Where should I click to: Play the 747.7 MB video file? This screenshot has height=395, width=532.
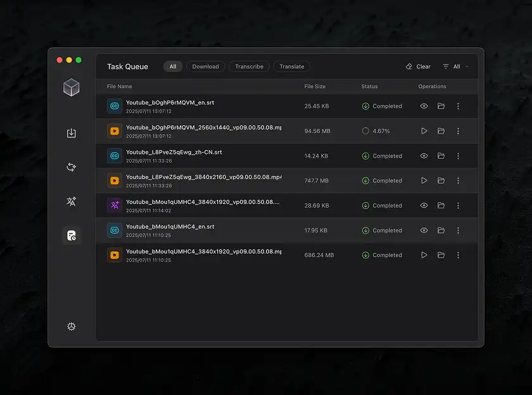click(x=424, y=180)
